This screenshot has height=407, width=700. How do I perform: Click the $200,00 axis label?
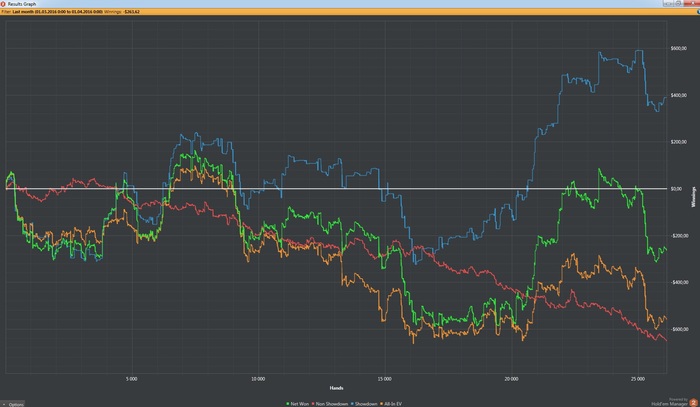679,142
